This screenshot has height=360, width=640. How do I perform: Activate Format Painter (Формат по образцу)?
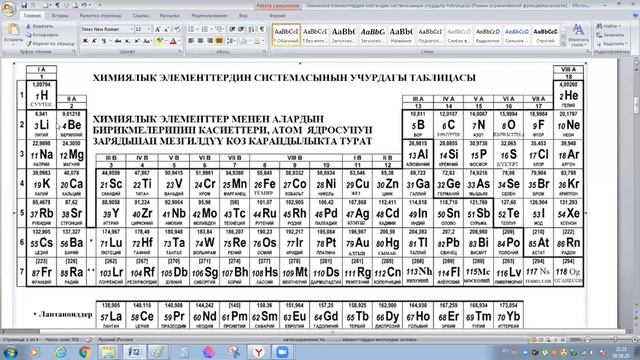click(x=51, y=43)
